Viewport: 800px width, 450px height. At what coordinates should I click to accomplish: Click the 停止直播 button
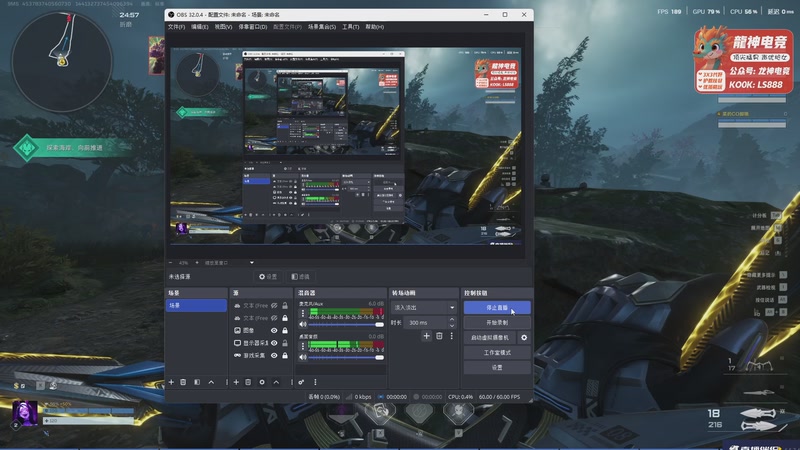[x=497, y=308]
